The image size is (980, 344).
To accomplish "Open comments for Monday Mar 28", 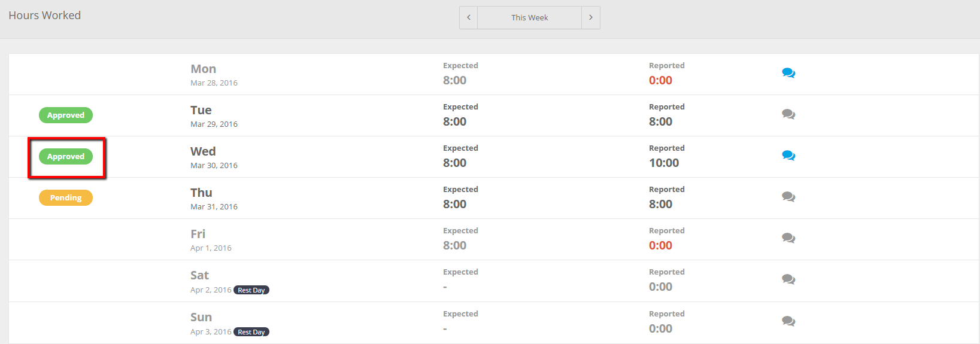I will coord(788,73).
